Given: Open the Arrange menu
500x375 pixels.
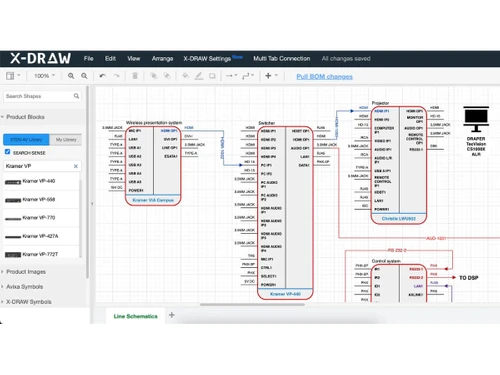Looking at the screenshot, I should tap(162, 59).
